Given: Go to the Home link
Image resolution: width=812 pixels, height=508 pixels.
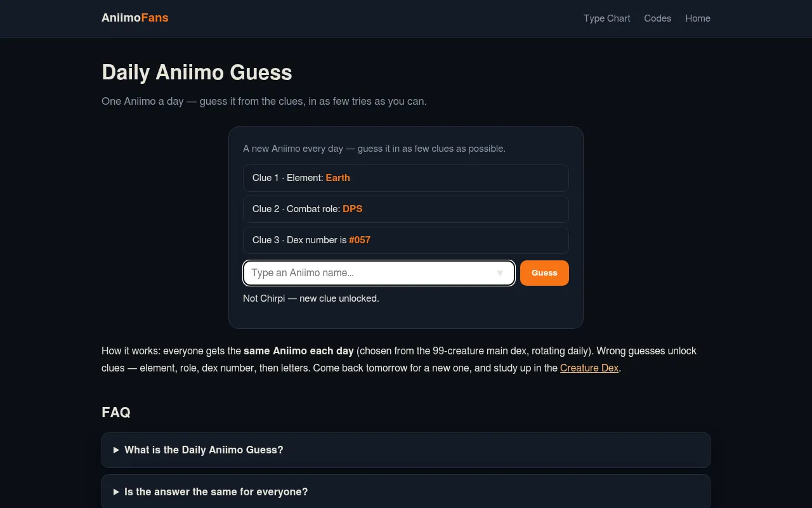Looking at the screenshot, I should 698,18.
